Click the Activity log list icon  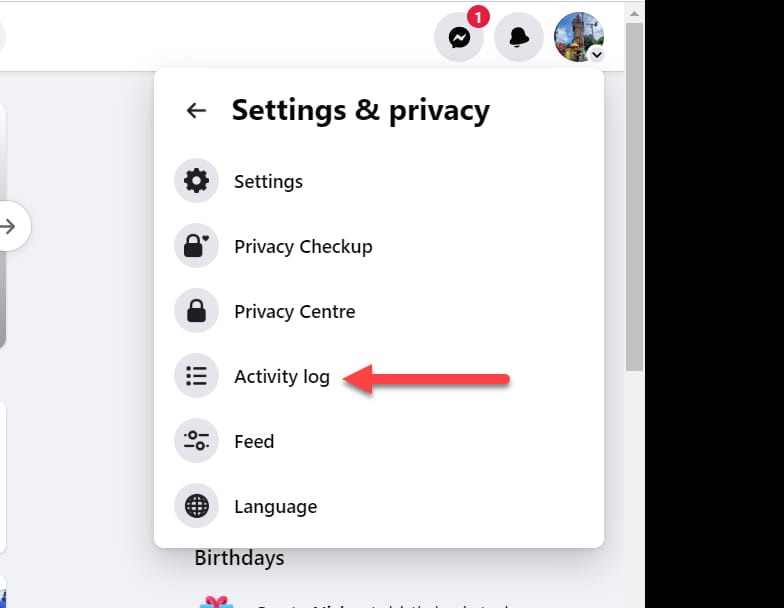pyautogui.click(x=196, y=376)
